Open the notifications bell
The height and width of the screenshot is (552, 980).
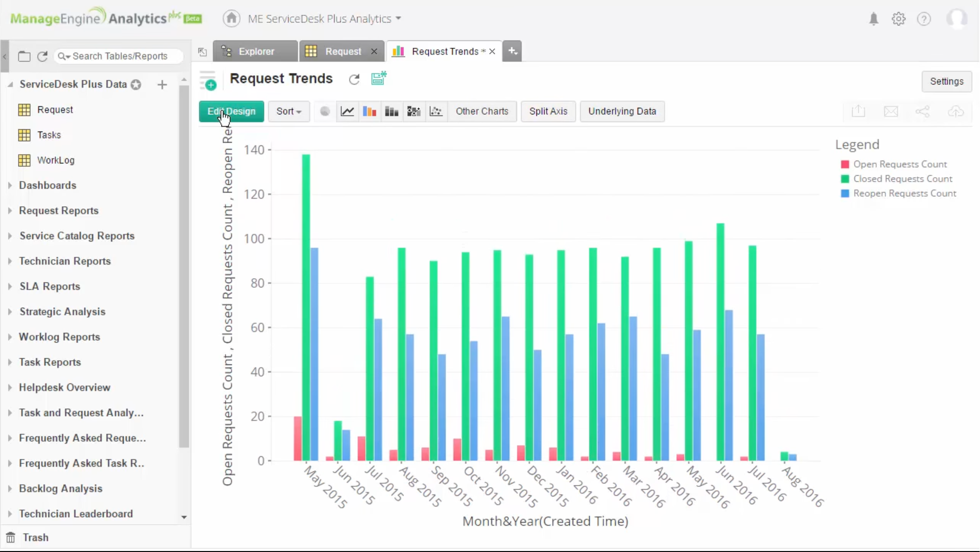[874, 19]
